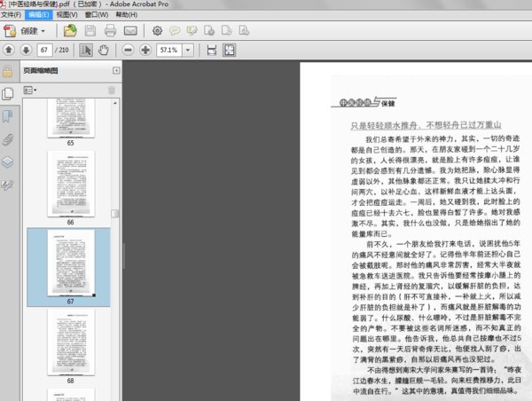Click the fit width scrolling icon
532x401 pixels.
[212, 51]
